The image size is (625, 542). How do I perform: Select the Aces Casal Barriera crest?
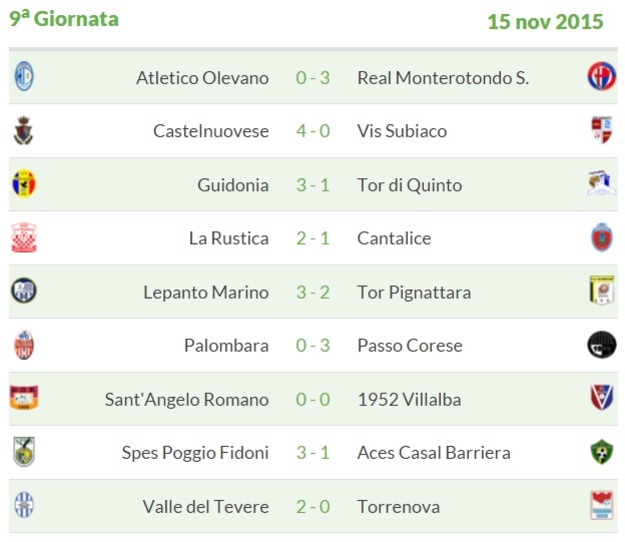click(x=601, y=452)
